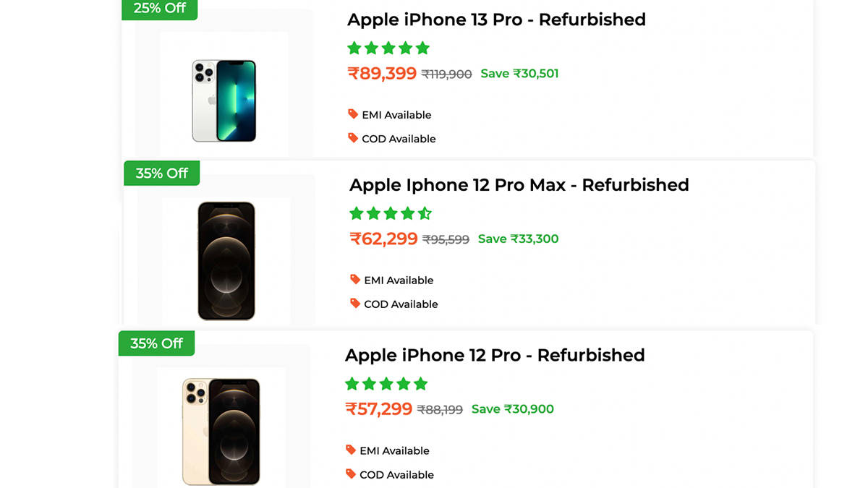Image resolution: width=868 pixels, height=488 pixels.
Task: Open the Apple iPhone 13 Pro - Refurbished listing
Action: click(x=496, y=20)
